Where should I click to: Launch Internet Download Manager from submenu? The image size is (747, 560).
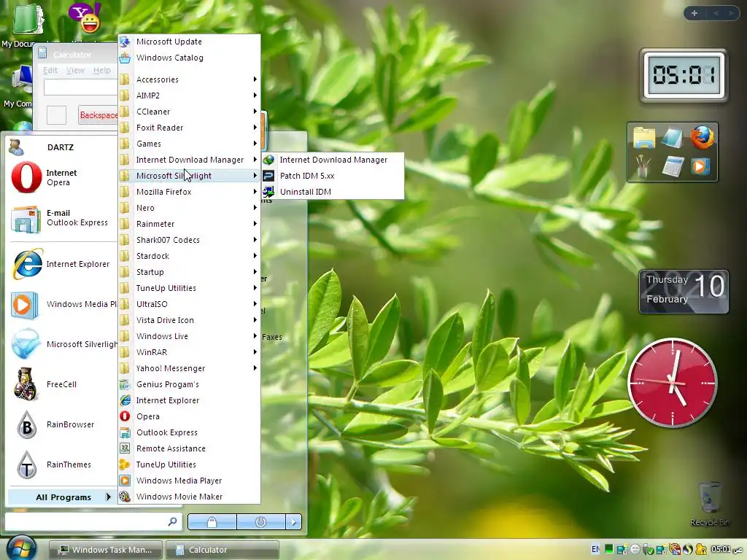333,160
